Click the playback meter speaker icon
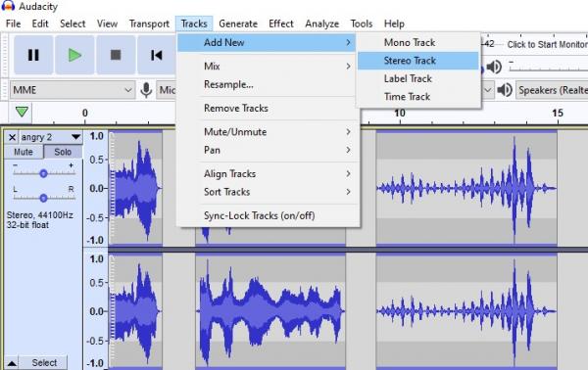Screen dimensions: 588x370 coord(494,67)
